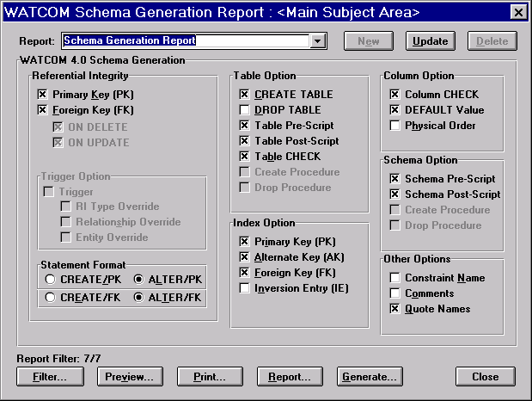Choose the CREATE/FK statement format
Image resolution: width=532 pixels, height=401 pixels.
pos(51,297)
